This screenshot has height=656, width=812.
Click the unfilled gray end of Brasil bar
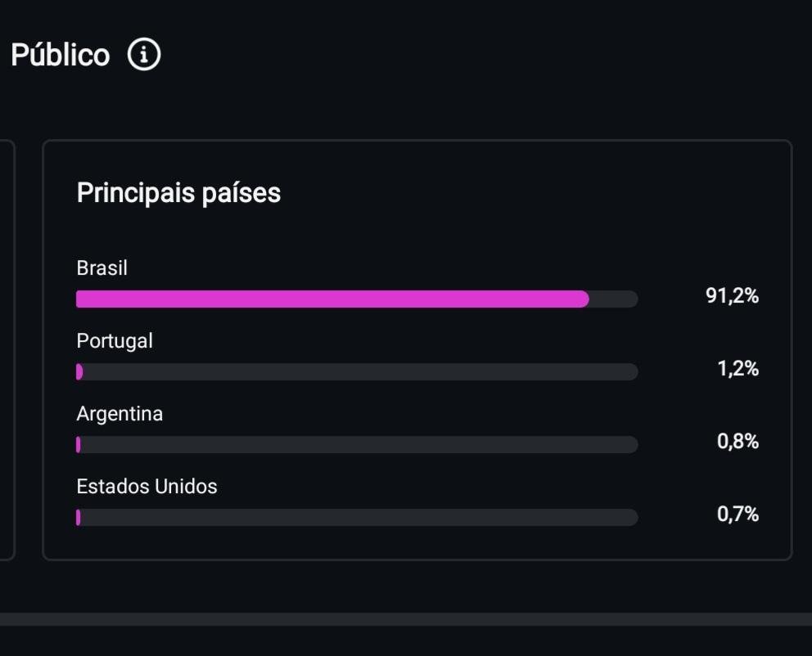(613, 299)
